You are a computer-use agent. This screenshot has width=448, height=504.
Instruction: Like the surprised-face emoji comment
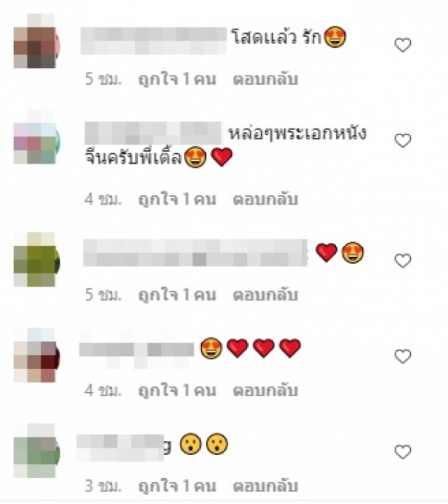coord(402,452)
